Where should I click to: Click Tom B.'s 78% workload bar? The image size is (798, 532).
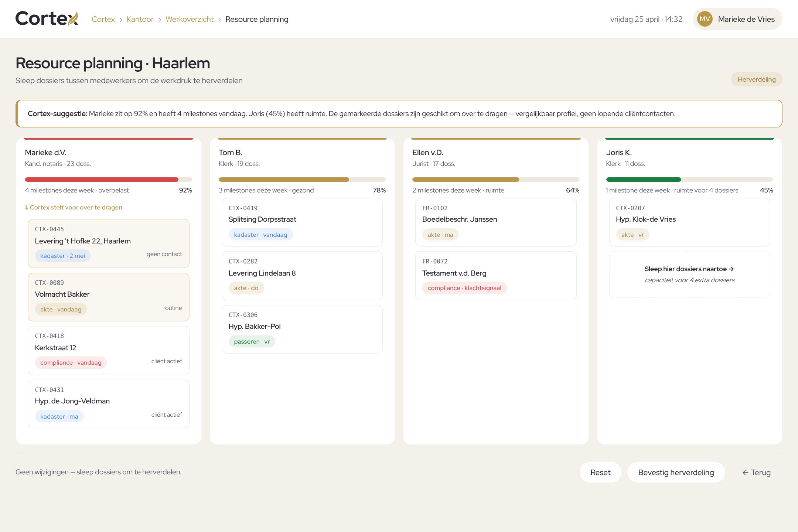point(302,180)
